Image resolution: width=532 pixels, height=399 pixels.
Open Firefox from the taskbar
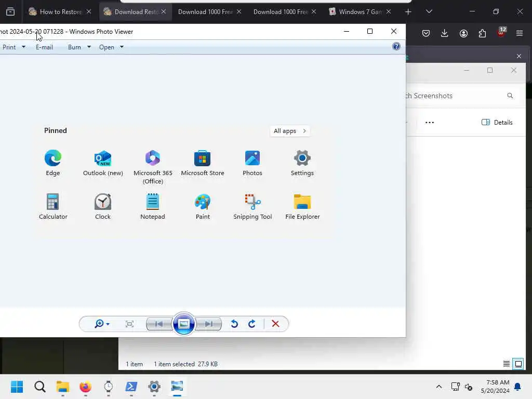pyautogui.click(x=86, y=387)
